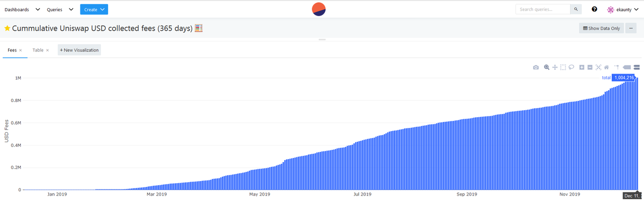This screenshot has height=210, width=644.
Task: Open the ekaunty user menu chevron
Action: pyautogui.click(x=636, y=9)
